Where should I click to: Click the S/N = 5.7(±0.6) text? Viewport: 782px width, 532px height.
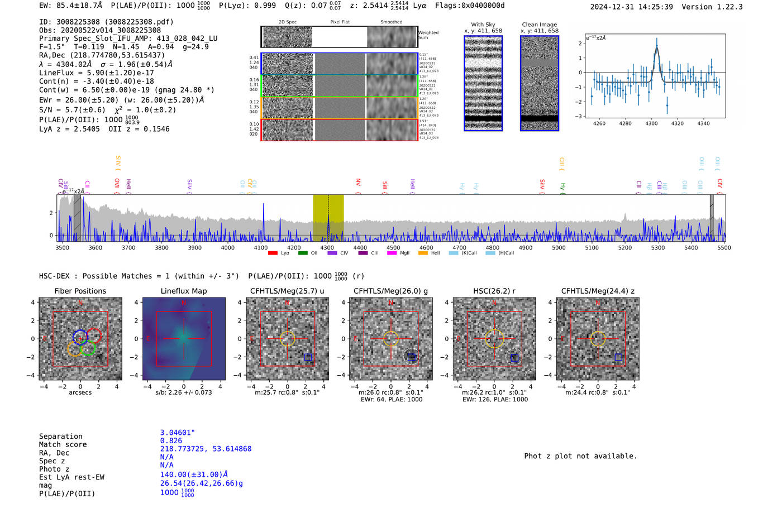click(73, 110)
